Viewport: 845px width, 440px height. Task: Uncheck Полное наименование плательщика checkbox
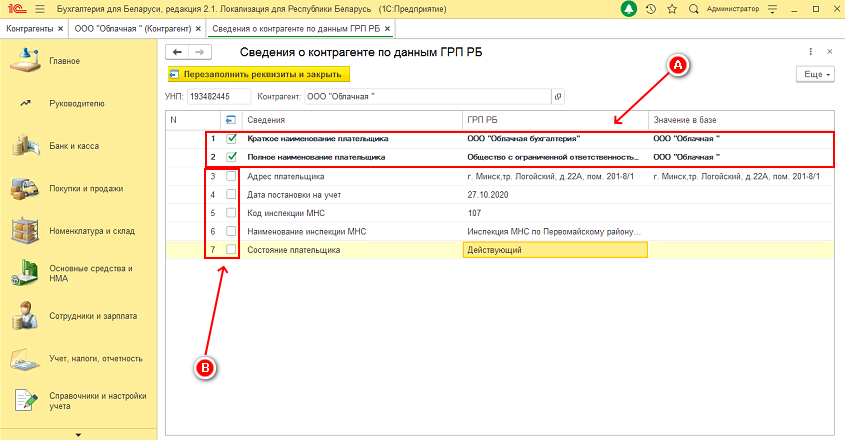click(x=231, y=157)
